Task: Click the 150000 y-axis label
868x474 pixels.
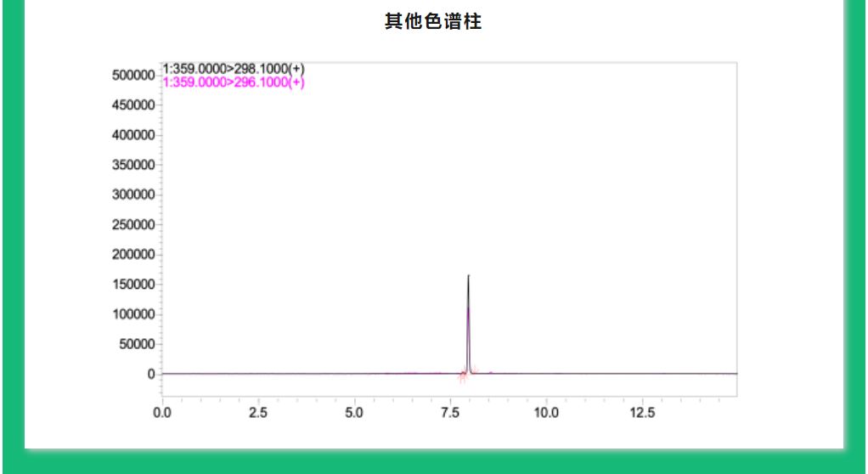Action: [x=133, y=285]
